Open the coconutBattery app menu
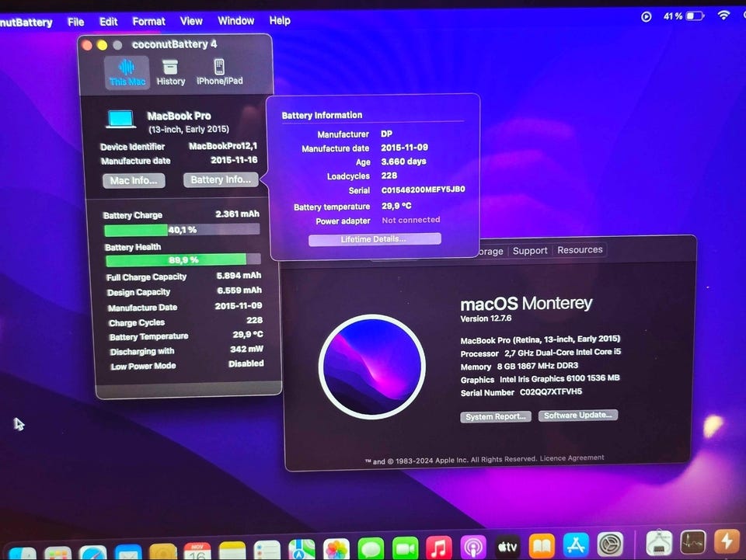This screenshot has width=746, height=560. click(x=26, y=23)
